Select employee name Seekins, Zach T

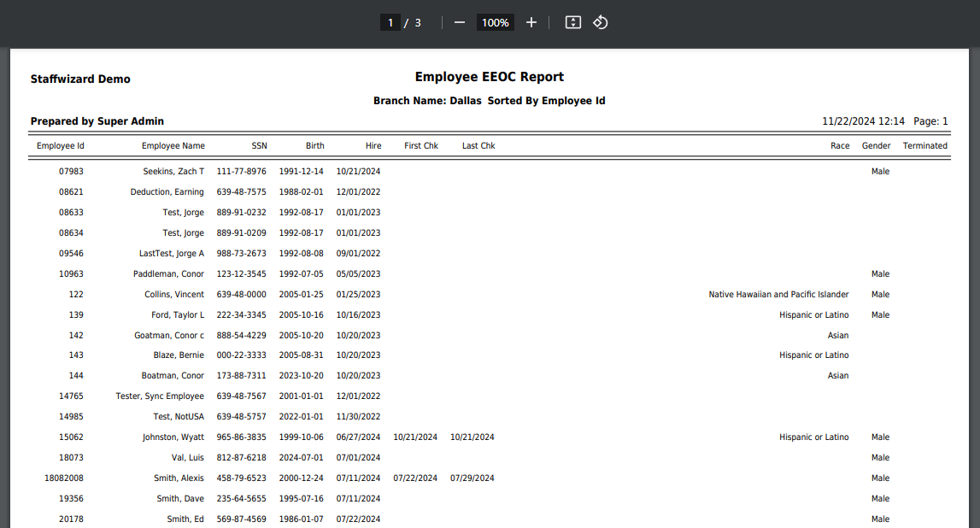tap(173, 172)
